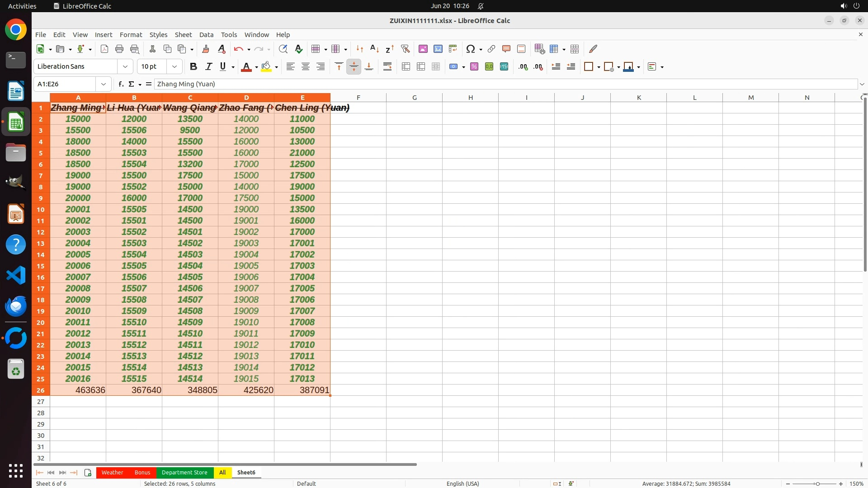Viewport: 868px width, 488px height.
Task: Click the Clone Formatting paintbrush icon
Action: coord(206,49)
